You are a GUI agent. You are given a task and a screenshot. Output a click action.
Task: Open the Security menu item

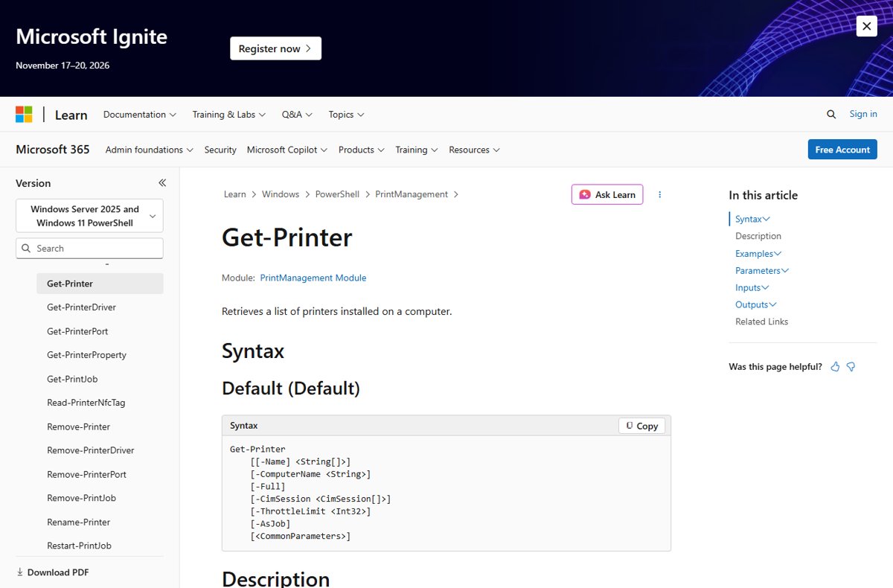point(220,150)
